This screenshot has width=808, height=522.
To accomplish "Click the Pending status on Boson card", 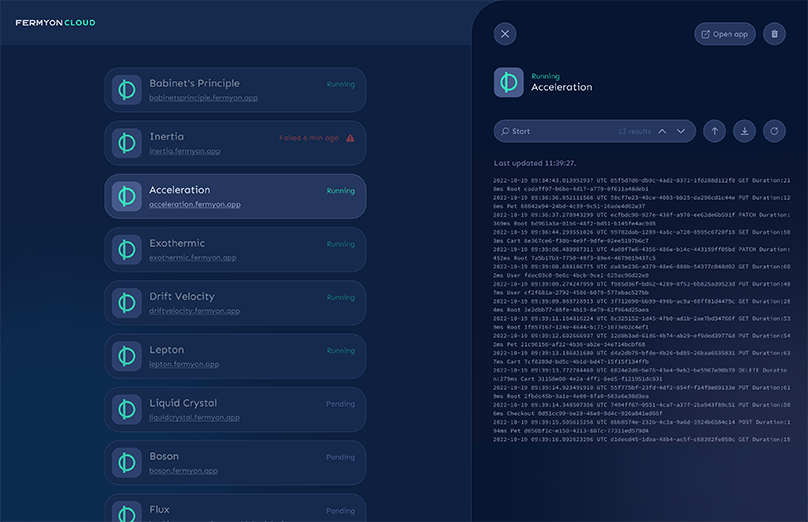I will [x=340, y=457].
